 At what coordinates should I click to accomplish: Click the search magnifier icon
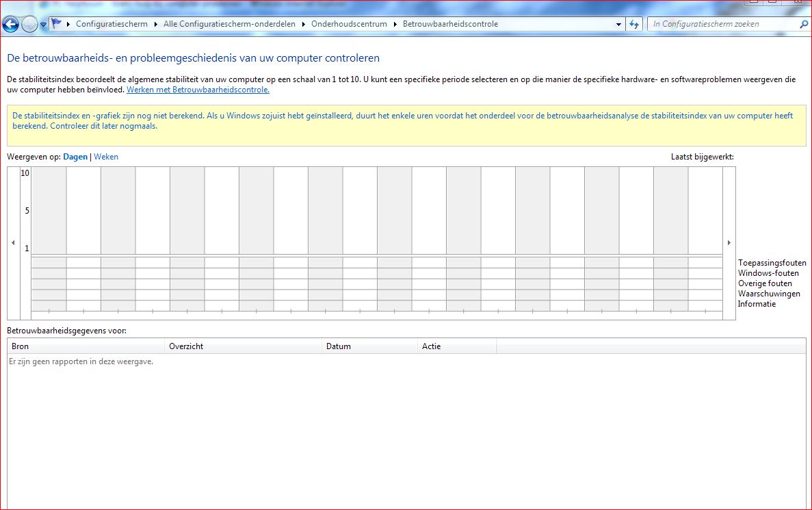[804, 24]
